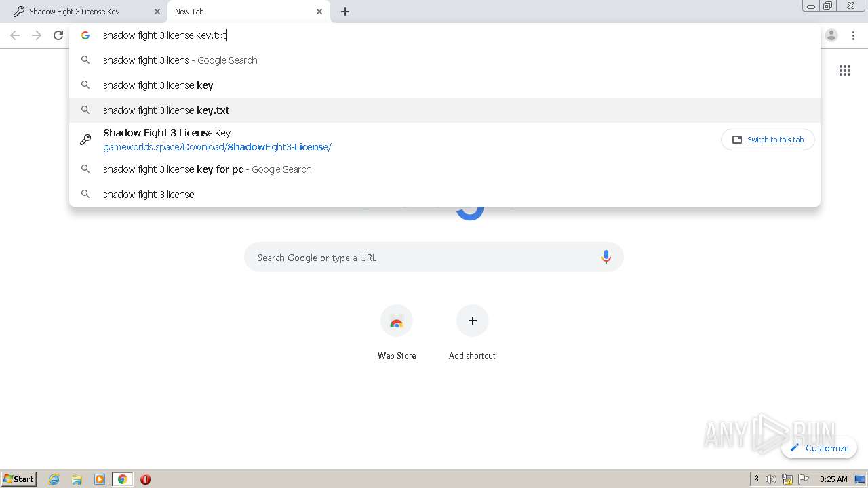Start voice search with microphone icon

click(x=606, y=257)
